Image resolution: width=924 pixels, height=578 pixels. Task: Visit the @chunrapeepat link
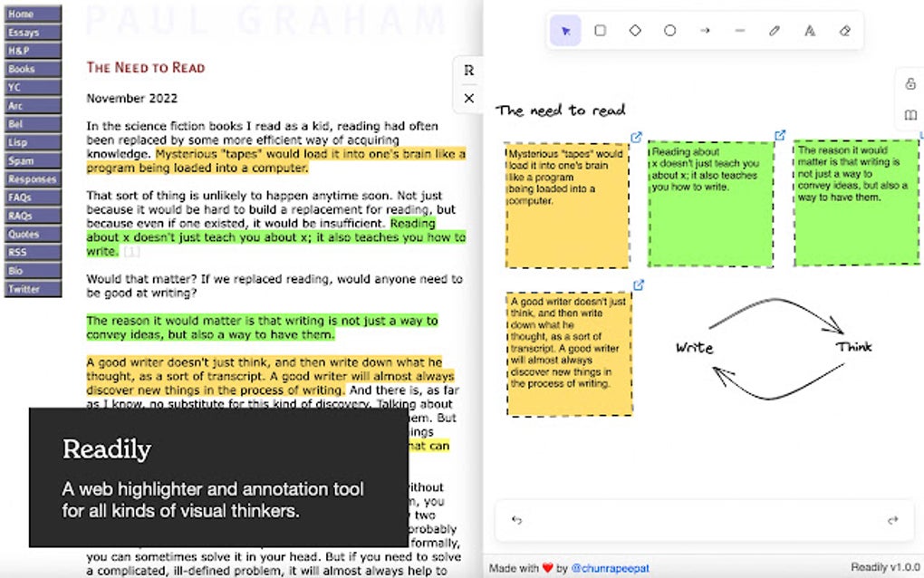click(610, 568)
